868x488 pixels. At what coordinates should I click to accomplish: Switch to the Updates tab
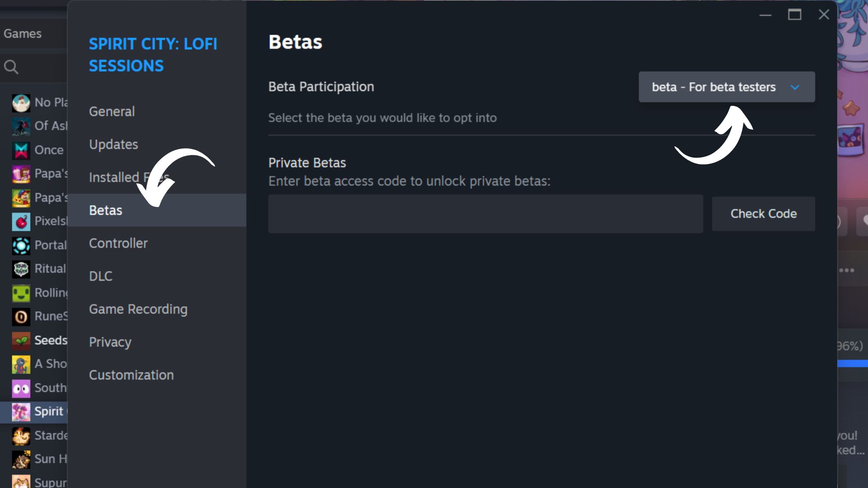pos(114,144)
